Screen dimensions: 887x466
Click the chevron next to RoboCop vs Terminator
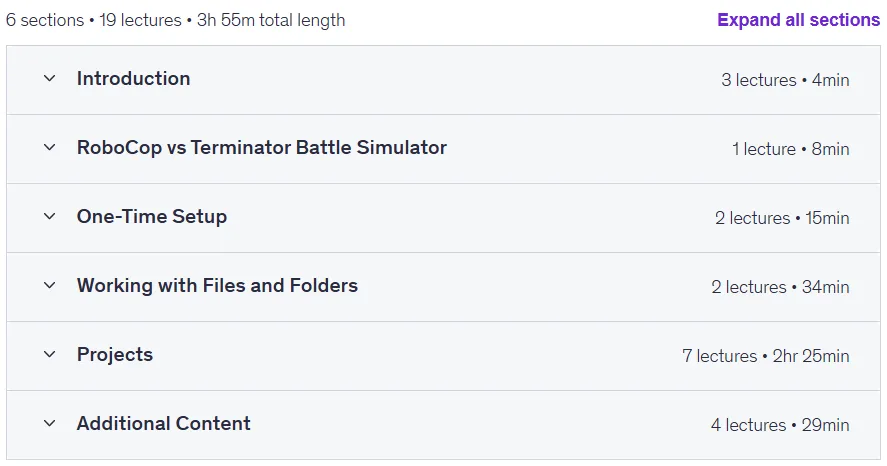tap(50, 148)
